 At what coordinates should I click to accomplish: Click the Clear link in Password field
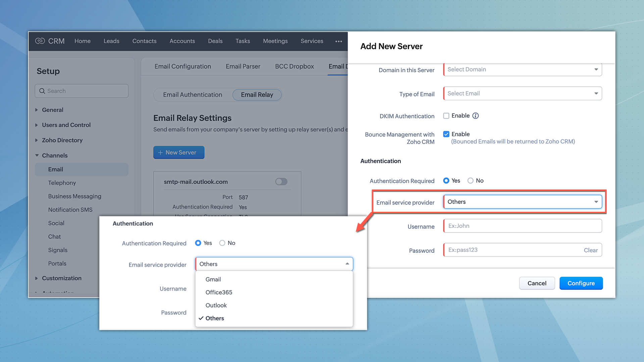tap(590, 250)
